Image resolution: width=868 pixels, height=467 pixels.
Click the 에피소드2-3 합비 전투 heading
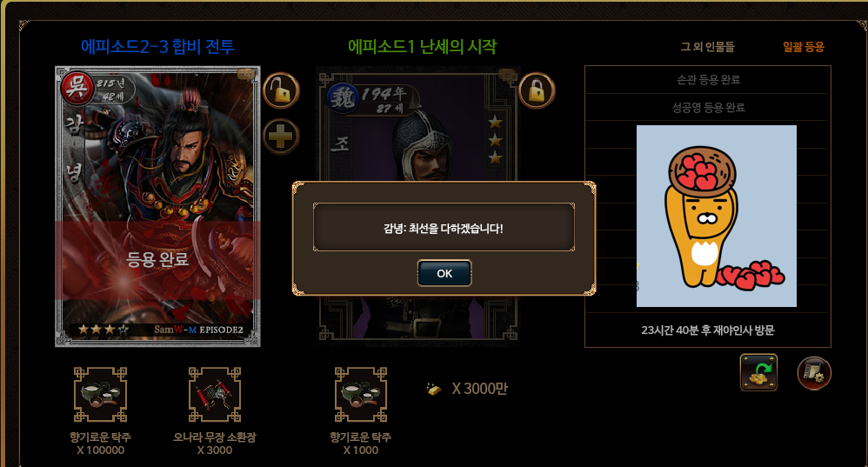[x=157, y=46]
